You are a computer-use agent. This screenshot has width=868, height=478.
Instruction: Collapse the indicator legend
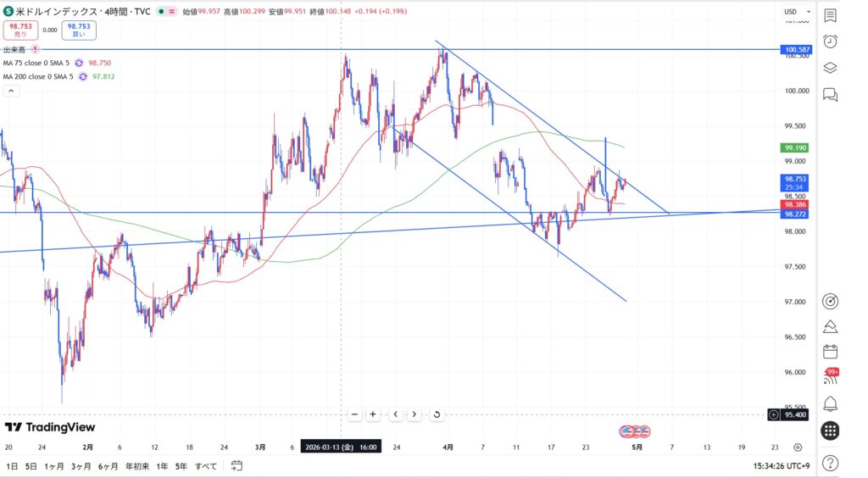point(12,90)
